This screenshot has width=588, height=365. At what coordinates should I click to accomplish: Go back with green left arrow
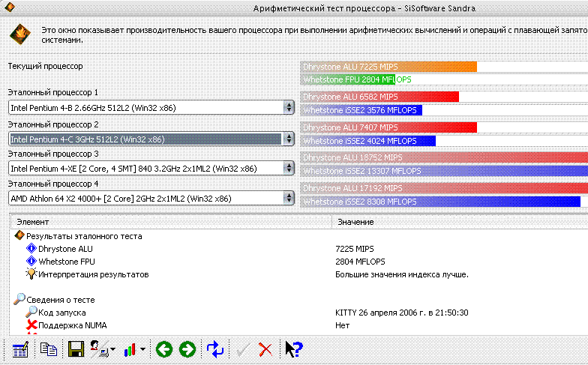(x=163, y=349)
